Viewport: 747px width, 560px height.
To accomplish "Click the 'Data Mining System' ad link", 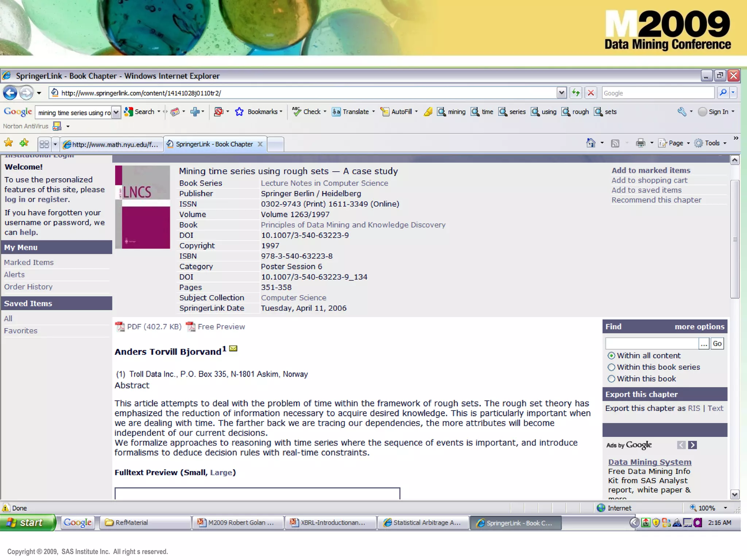I will pyautogui.click(x=650, y=462).
